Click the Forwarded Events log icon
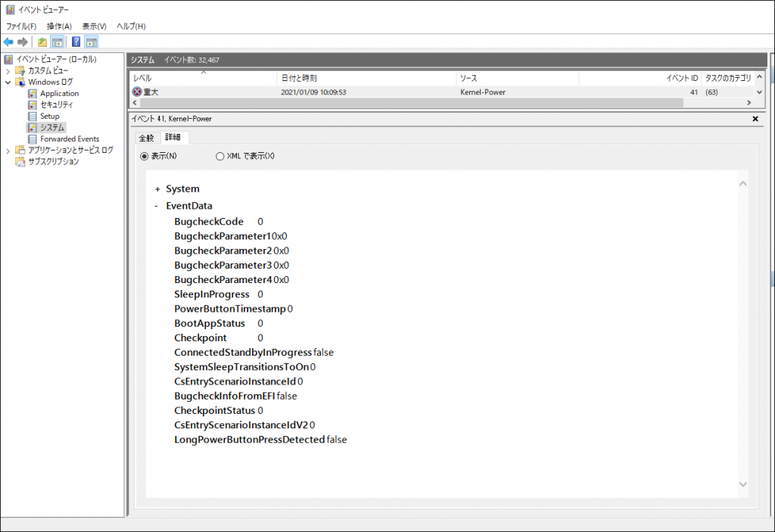Screen dimensions: 775x532 click(x=32, y=139)
